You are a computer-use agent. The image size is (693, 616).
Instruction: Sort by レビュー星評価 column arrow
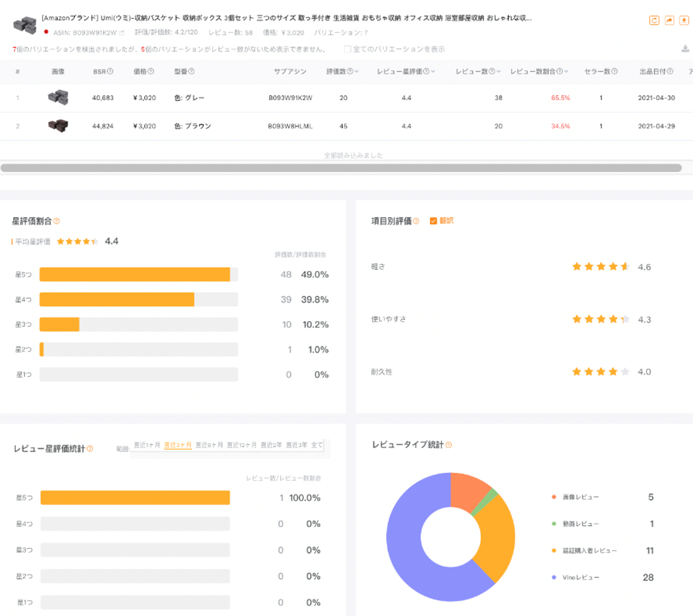tap(433, 72)
